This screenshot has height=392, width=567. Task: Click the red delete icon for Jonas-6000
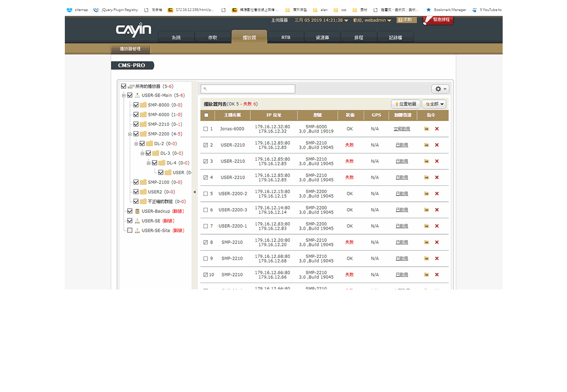click(437, 129)
